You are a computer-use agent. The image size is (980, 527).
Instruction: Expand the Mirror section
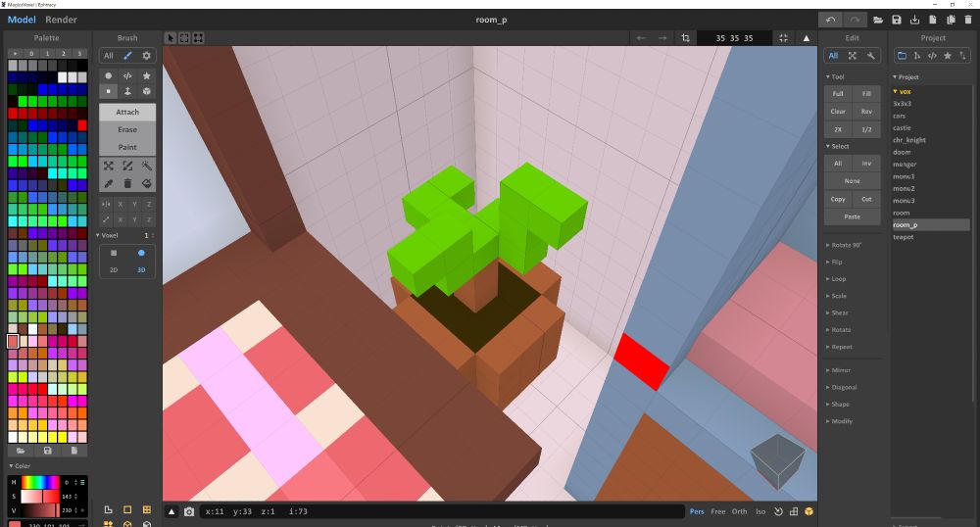(838, 369)
